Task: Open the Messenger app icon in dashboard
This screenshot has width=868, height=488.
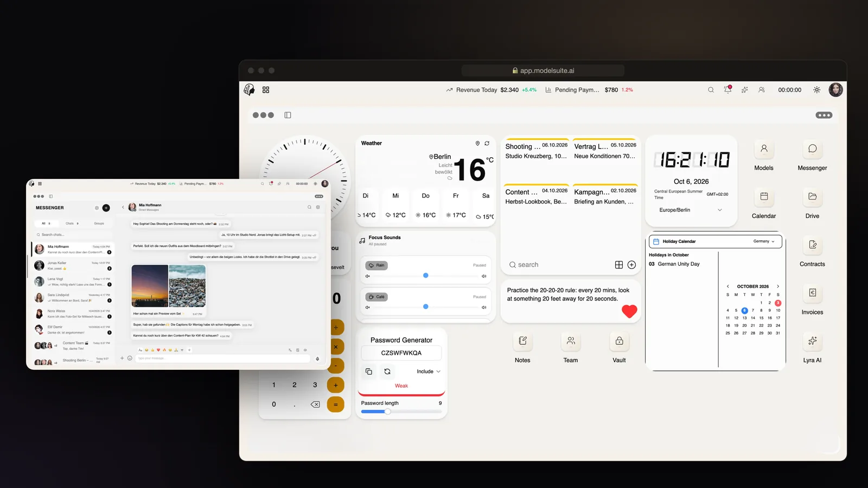Action: pyautogui.click(x=812, y=149)
